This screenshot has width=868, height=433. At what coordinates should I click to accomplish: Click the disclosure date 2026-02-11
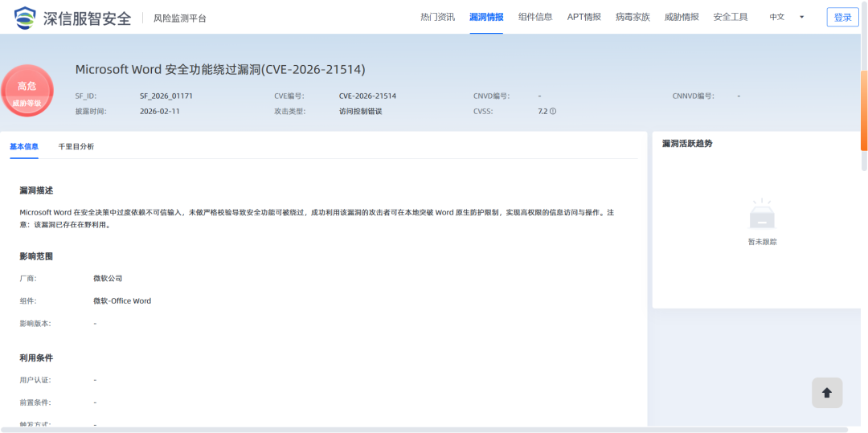tap(159, 111)
